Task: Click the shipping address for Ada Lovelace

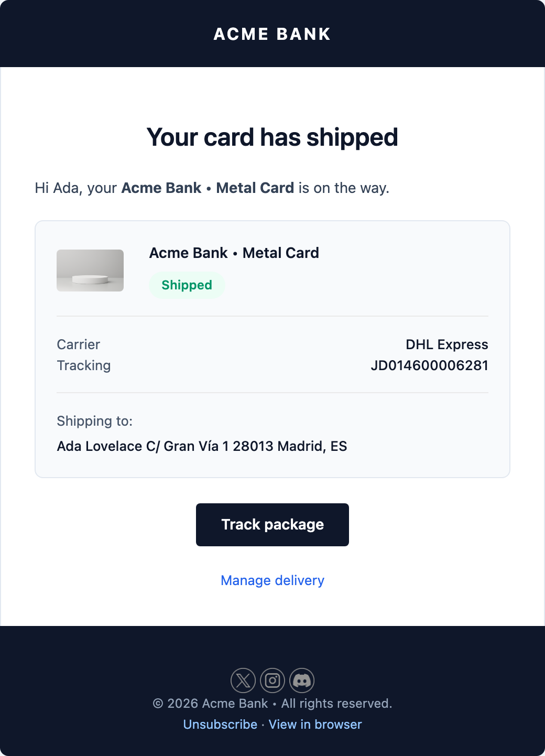Action: (x=202, y=446)
